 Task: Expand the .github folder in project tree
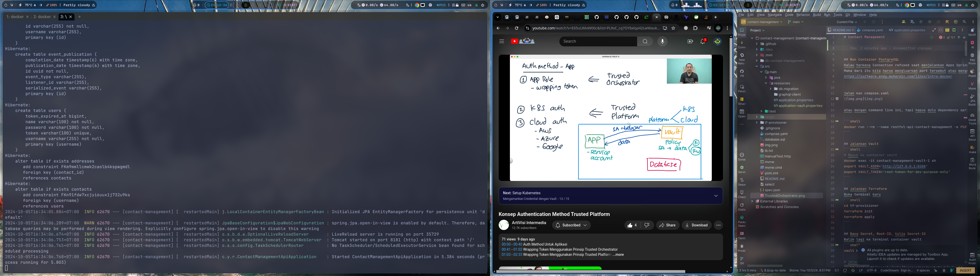coord(757,44)
